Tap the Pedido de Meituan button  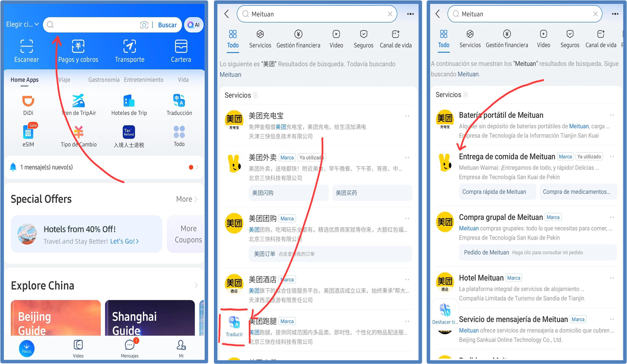(538, 252)
